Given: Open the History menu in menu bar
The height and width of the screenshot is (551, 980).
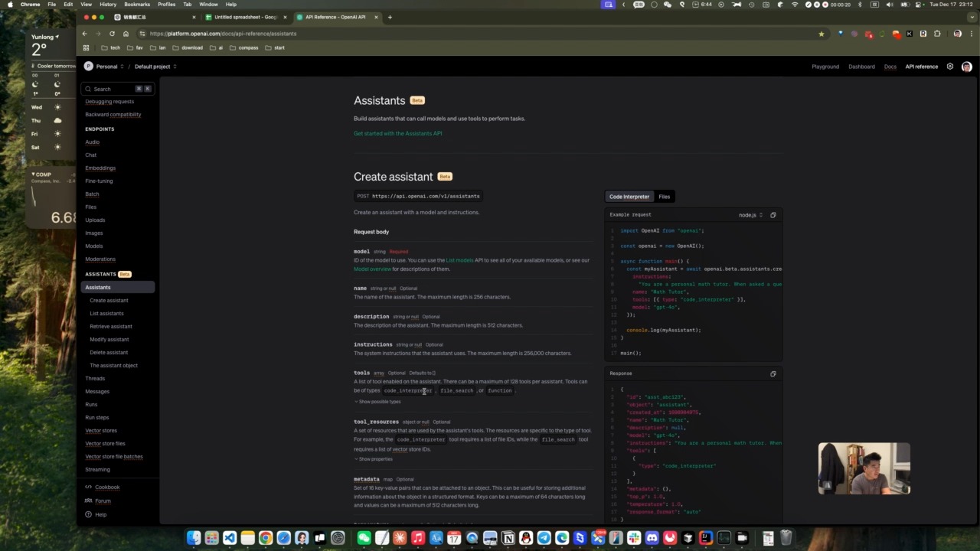Looking at the screenshot, I should pyautogui.click(x=108, y=5).
